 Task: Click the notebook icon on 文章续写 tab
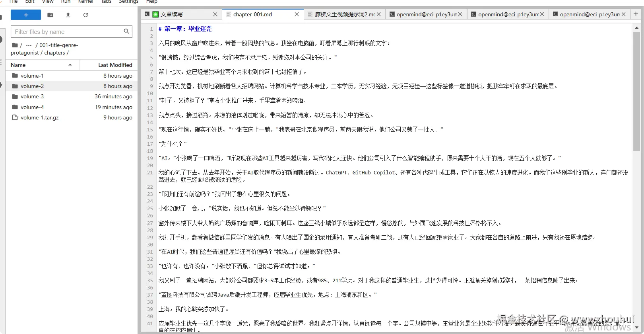pos(155,14)
